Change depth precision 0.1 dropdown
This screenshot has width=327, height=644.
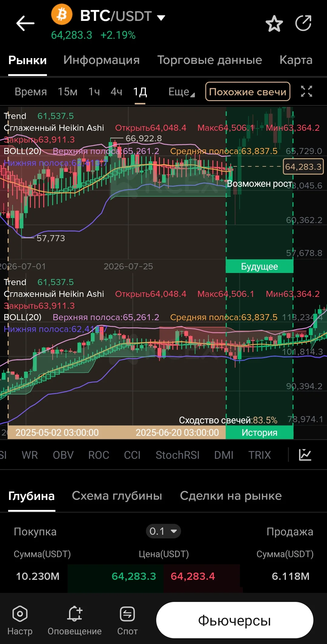pyautogui.click(x=163, y=531)
